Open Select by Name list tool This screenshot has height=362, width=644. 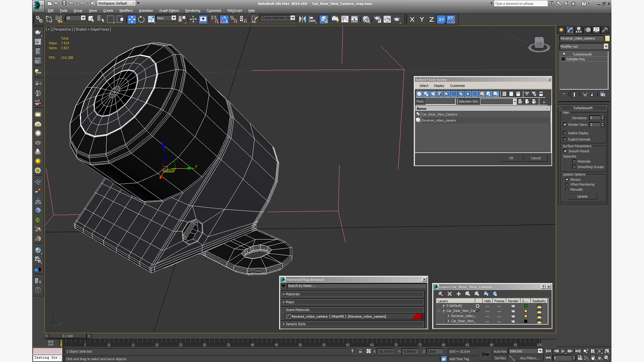[x=100, y=19]
